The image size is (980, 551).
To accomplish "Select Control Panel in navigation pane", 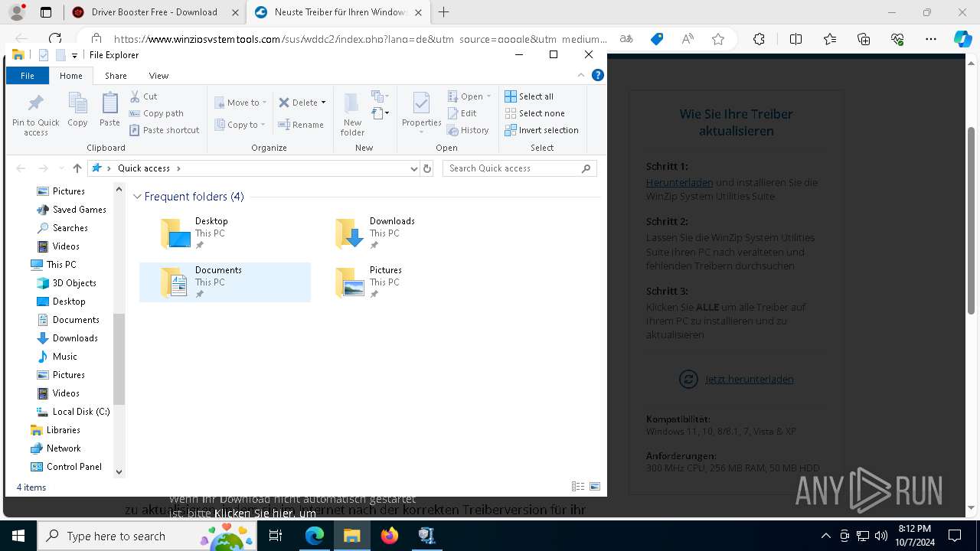I will click(x=66, y=467).
